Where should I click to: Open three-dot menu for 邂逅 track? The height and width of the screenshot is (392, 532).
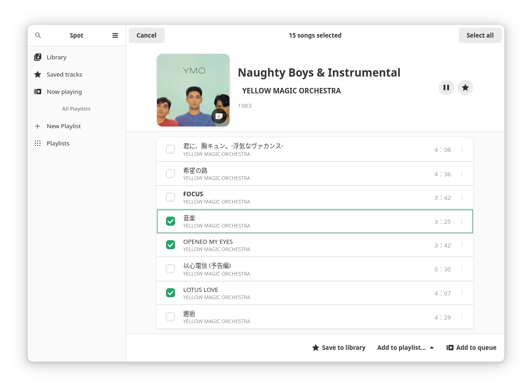point(462,317)
